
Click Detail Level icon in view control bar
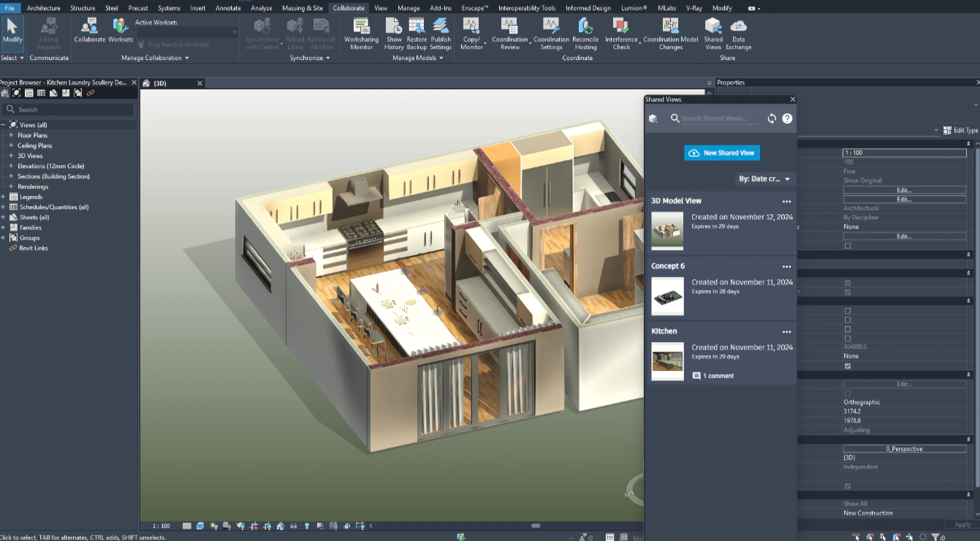click(x=187, y=526)
